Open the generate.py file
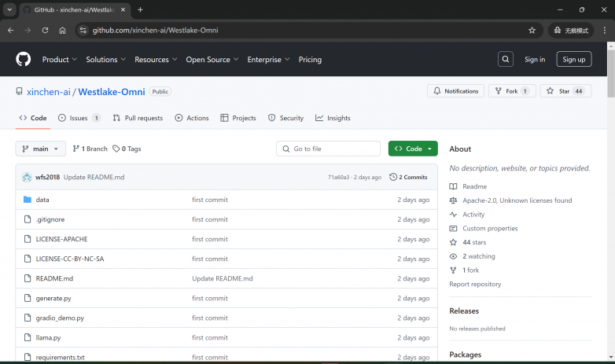 tap(53, 298)
